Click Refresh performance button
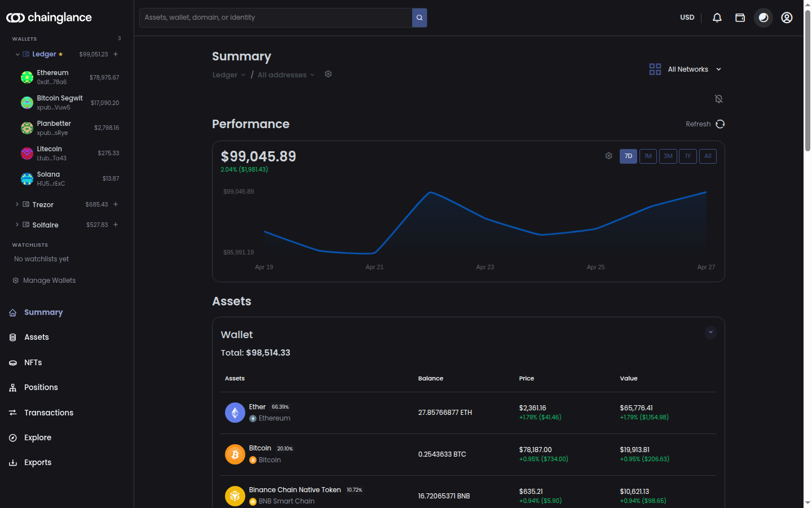Image resolution: width=812 pixels, height=508 pixels. [x=705, y=124]
